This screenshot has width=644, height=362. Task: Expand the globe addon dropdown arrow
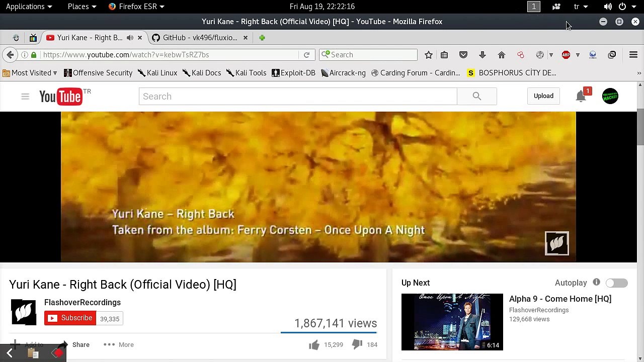(x=551, y=55)
